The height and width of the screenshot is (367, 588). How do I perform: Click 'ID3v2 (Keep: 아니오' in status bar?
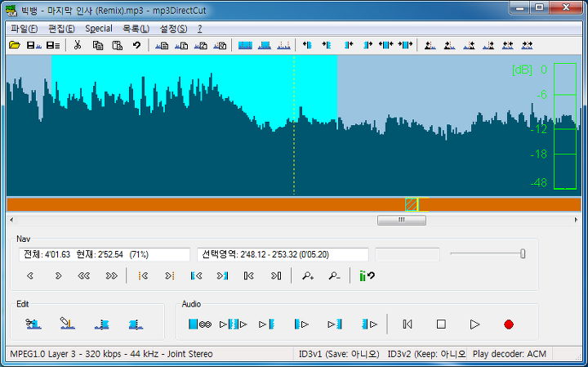(426, 354)
